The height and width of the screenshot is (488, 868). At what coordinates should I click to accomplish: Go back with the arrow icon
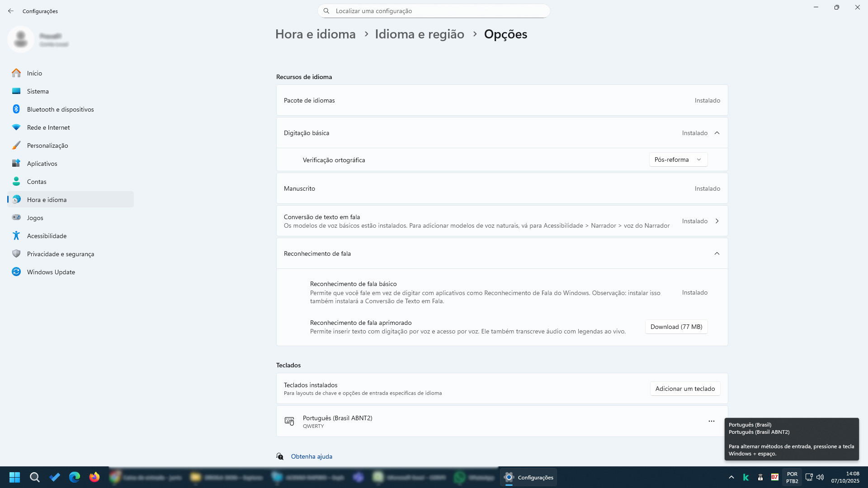(11, 11)
